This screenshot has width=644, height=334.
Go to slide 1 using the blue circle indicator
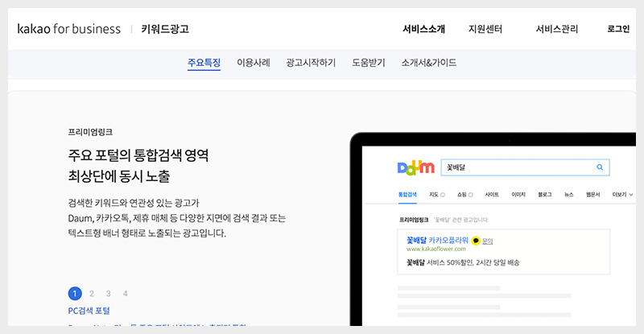click(75, 294)
